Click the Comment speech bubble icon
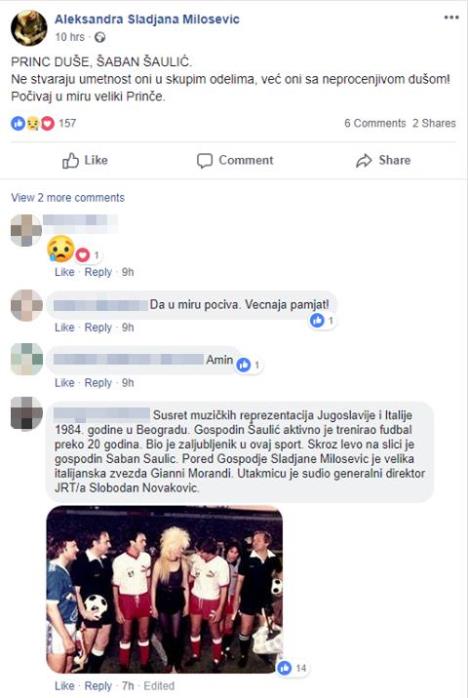This screenshot has width=468, height=698. click(204, 161)
